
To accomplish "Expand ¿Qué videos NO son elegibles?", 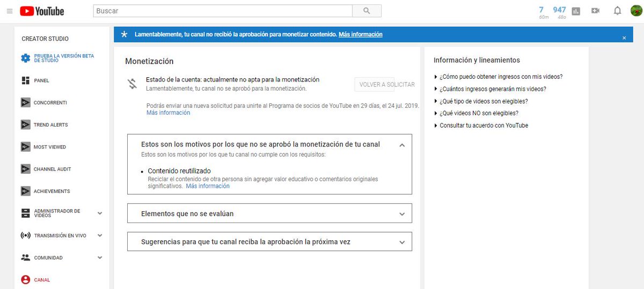I will [x=476, y=113].
